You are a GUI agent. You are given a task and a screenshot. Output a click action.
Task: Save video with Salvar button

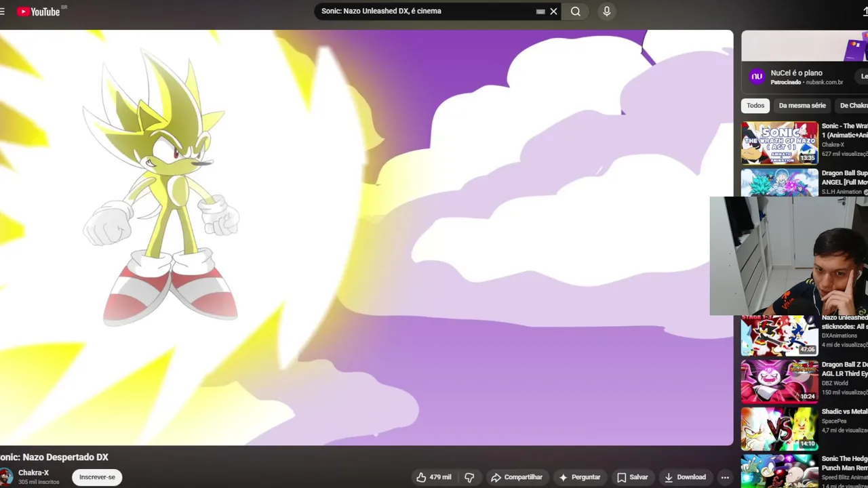(632, 477)
